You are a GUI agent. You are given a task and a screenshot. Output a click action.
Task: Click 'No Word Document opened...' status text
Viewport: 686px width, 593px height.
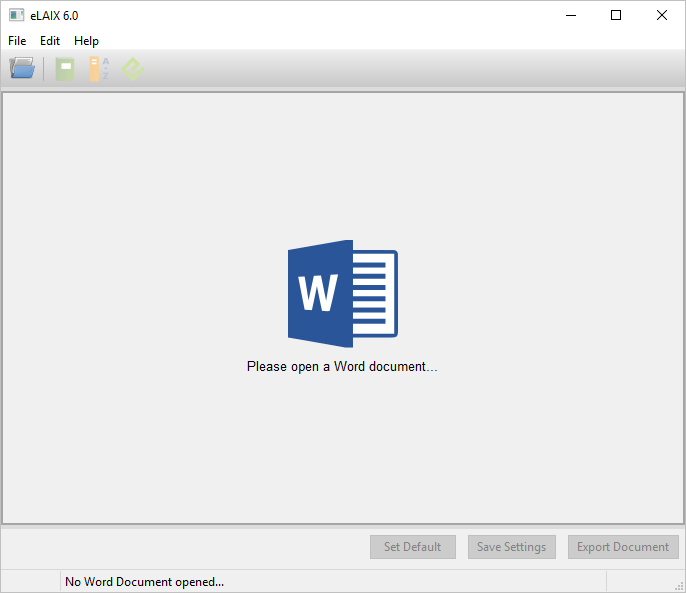point(144,581)
